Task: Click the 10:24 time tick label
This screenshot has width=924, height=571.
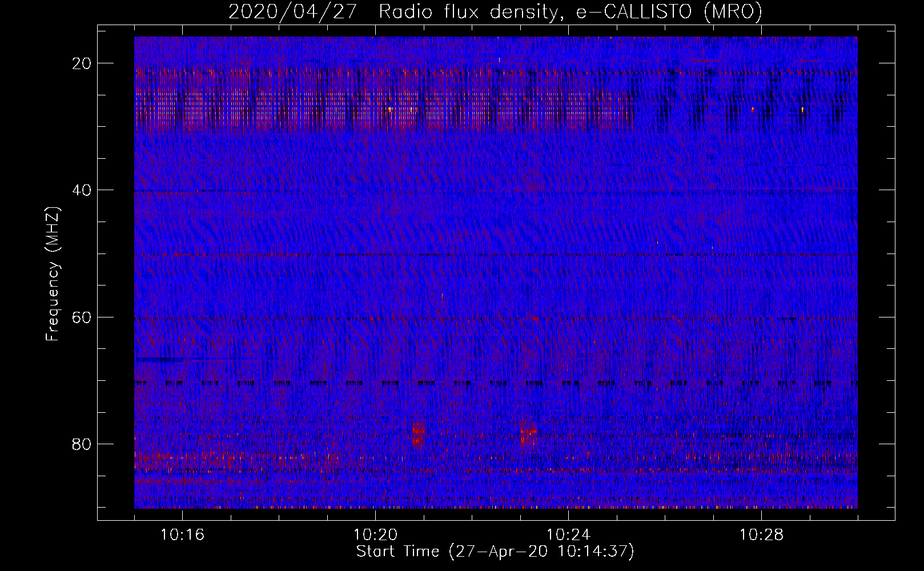Action: click(x=568, y=535)
